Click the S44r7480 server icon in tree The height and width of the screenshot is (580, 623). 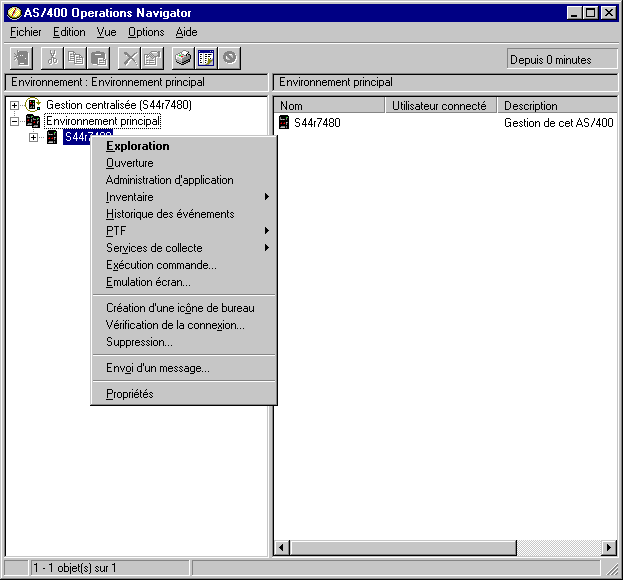[x=52, y=137]
